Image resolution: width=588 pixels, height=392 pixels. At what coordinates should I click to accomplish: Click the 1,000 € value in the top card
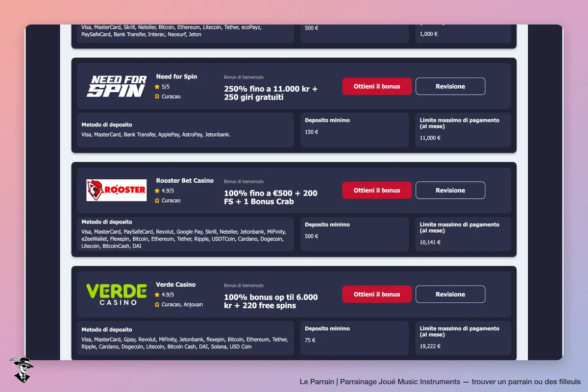429,34
